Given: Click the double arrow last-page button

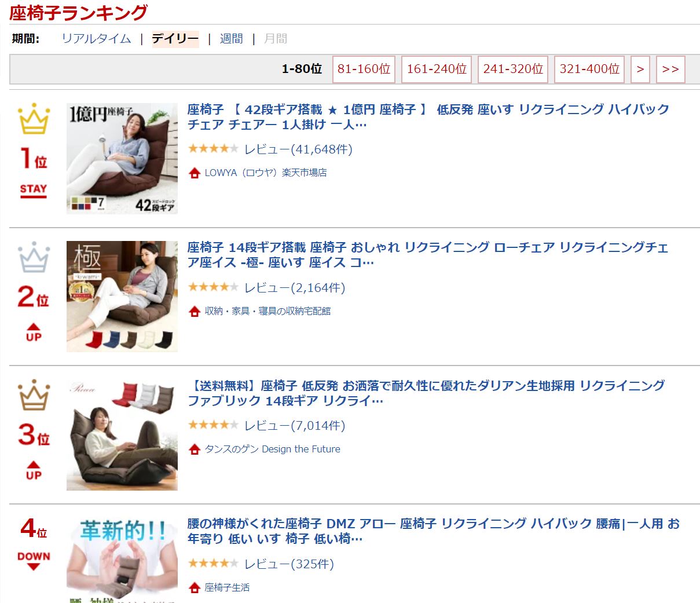Looking at the screenshot, I should [670, 69].
